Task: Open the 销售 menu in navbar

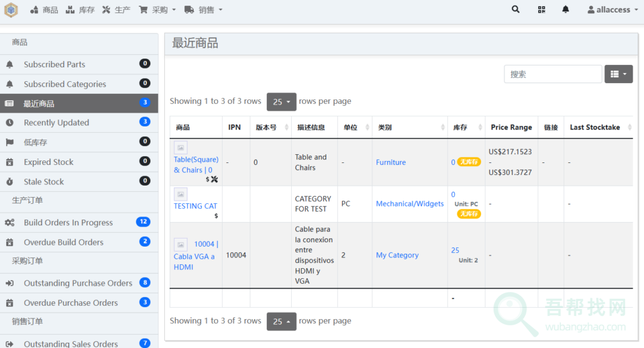Action: pos(203,10)
